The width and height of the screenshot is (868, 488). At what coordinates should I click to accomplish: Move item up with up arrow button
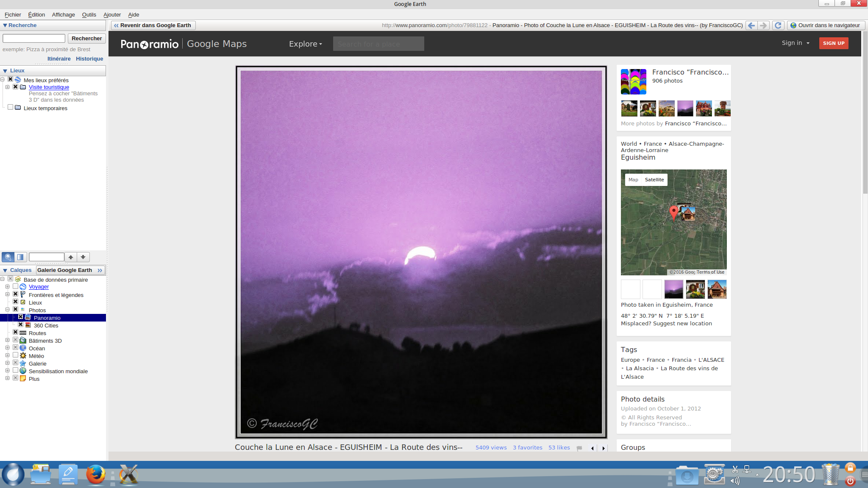click(71, 257)
